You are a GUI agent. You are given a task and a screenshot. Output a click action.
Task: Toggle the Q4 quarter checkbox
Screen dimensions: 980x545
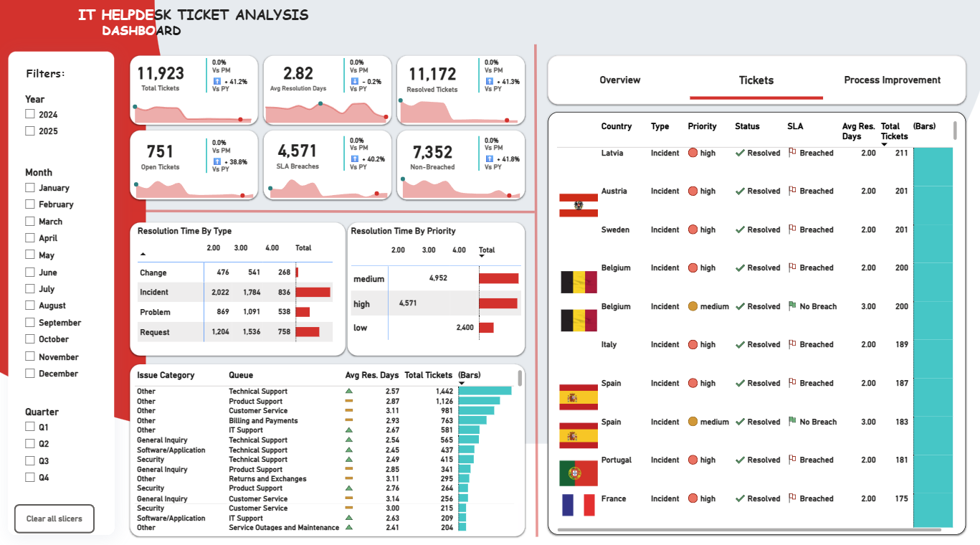[30, 477]
